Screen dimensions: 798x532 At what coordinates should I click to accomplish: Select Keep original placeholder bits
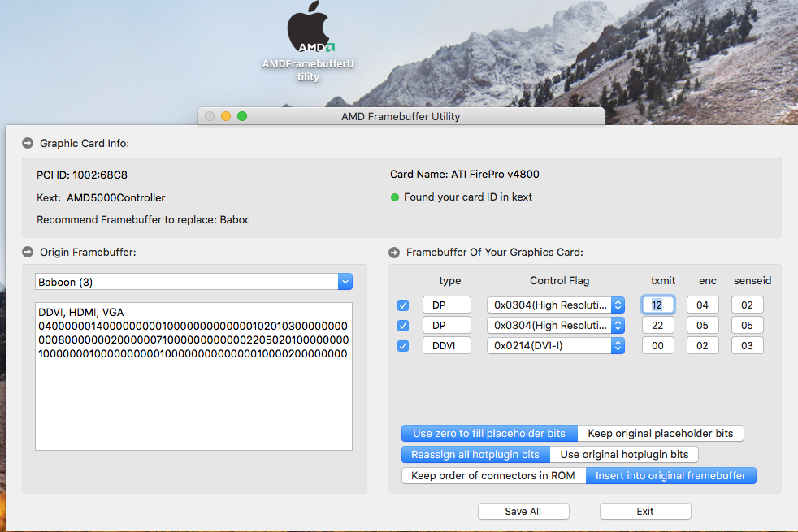[660, 434]
